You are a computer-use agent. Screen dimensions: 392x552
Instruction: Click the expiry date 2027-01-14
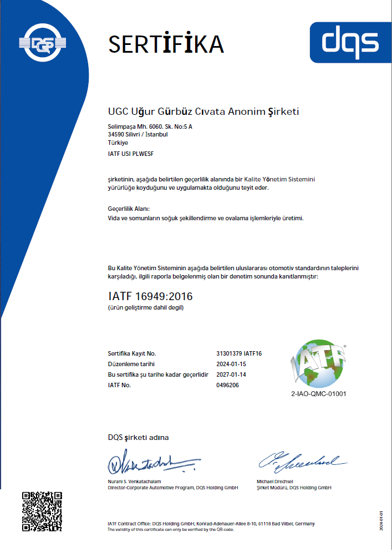click(231, 374)
